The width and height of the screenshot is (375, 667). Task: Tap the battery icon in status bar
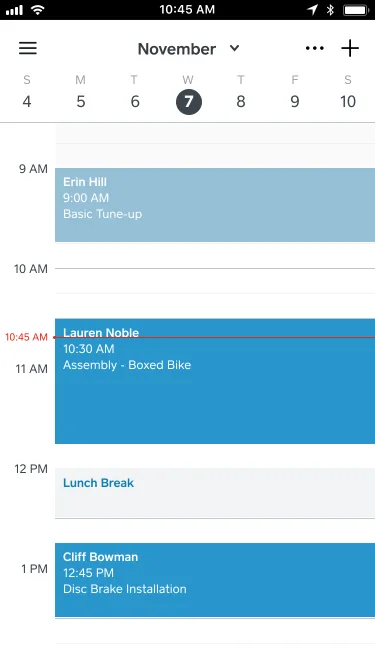click(x=356, y=10)
